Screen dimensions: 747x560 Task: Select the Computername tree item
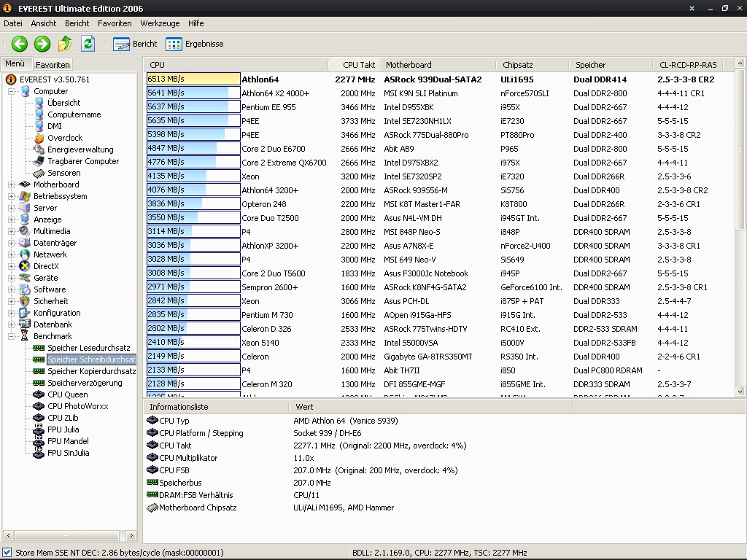(74, 114)
